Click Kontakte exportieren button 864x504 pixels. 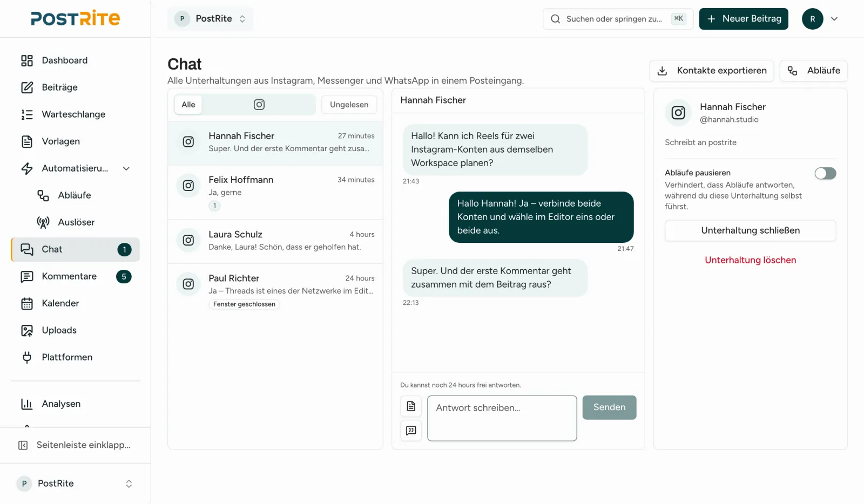712,71
